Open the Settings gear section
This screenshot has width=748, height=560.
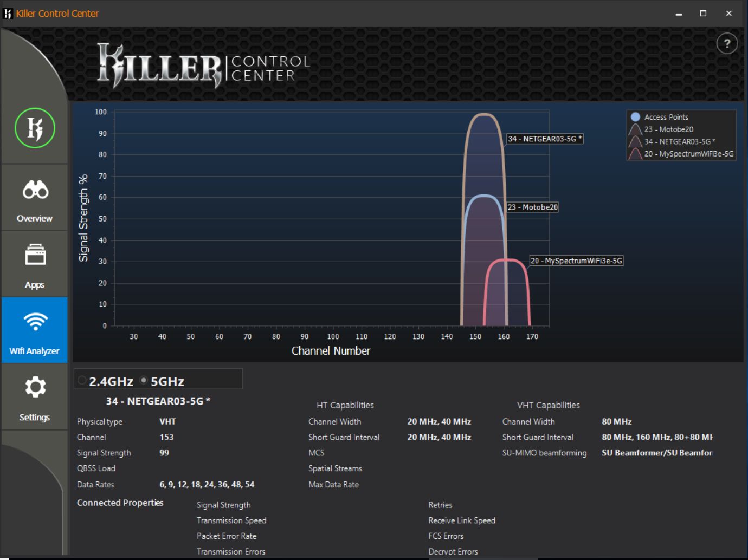pyautogui.click(x=35, y=397)
